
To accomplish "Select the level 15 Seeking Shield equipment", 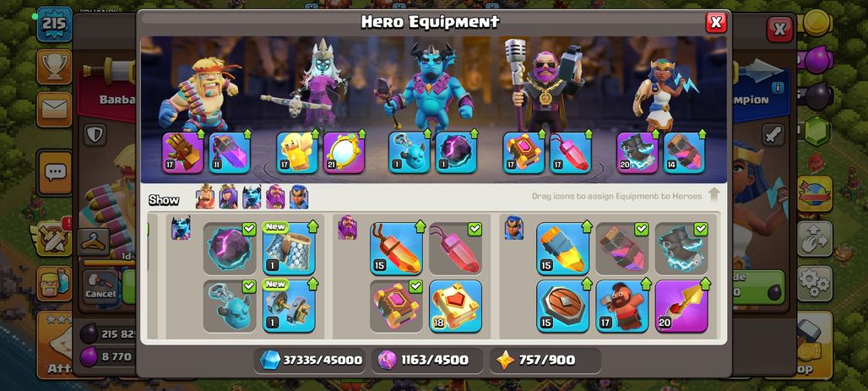I will tap(563, 307).
